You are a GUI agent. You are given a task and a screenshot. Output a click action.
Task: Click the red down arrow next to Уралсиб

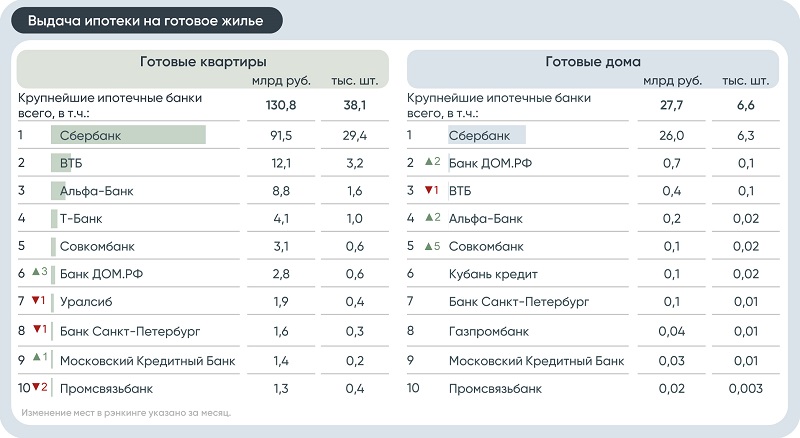click(35, 300)
